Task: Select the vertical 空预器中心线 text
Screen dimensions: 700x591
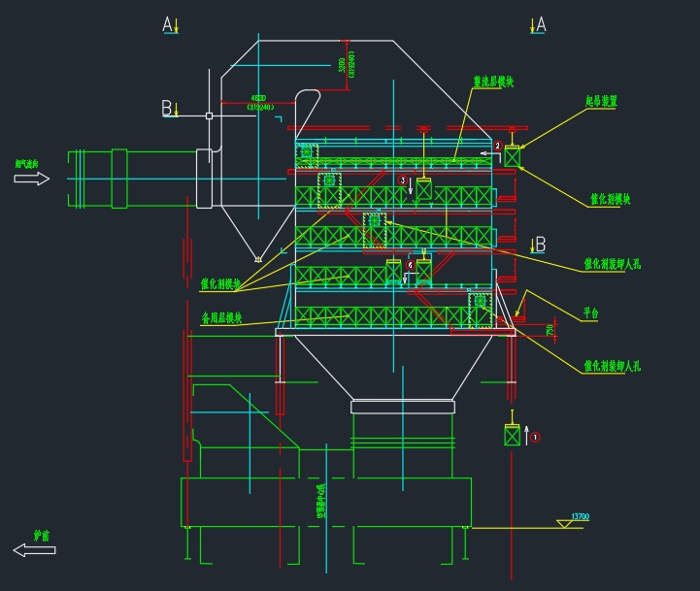Action: coord(321,501)
